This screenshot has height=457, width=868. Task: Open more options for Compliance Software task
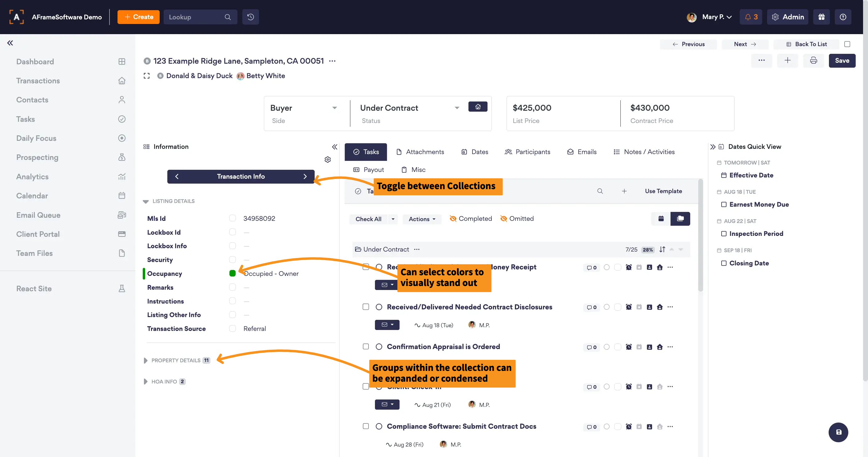pyautogui.click(x=670, y=426)
